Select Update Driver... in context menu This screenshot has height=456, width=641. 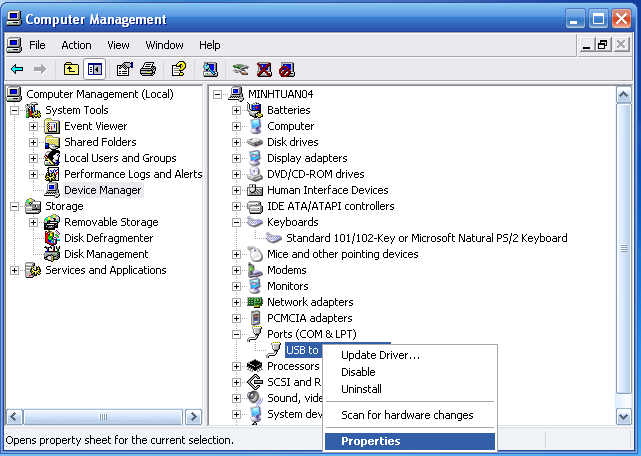pos(380,355)
